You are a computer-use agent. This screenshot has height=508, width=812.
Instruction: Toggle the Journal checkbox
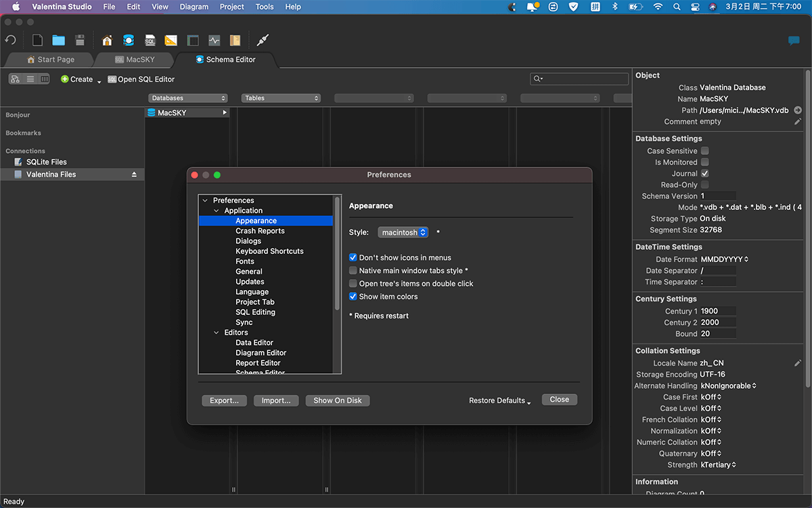pos(705,174)
